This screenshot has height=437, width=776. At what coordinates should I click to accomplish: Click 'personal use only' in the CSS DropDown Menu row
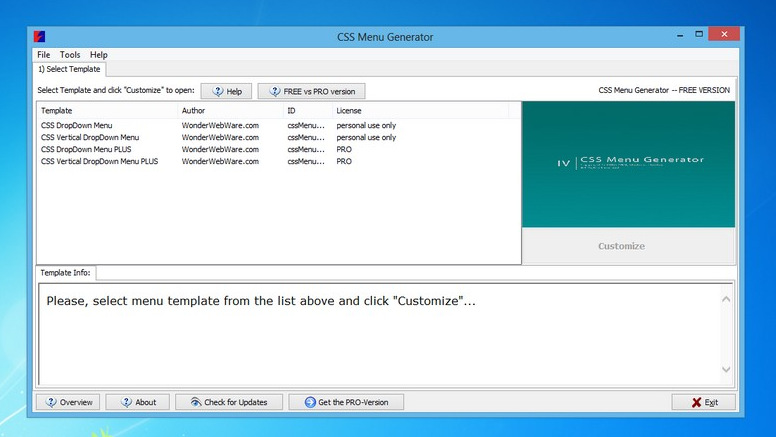coord(366,126)
